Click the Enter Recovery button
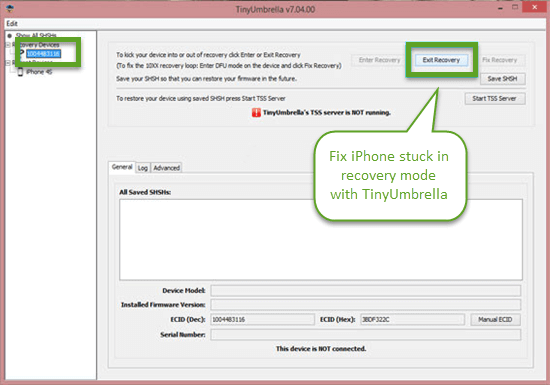Screen dimensions: 550x385 (379, 60)
